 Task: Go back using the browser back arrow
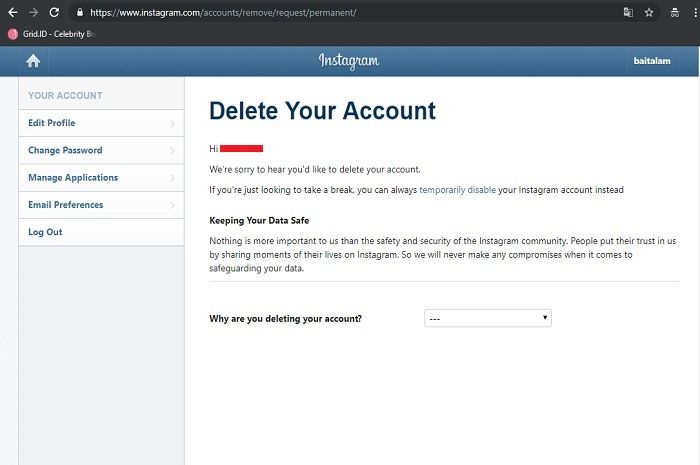[11, 13]
